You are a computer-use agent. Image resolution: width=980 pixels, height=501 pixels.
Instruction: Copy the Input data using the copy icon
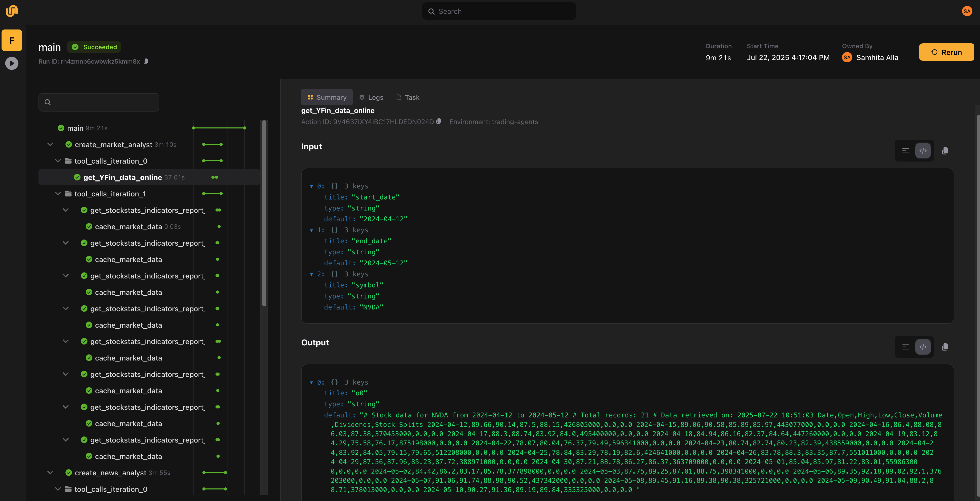pyautogui.click(x=946, y=151)
